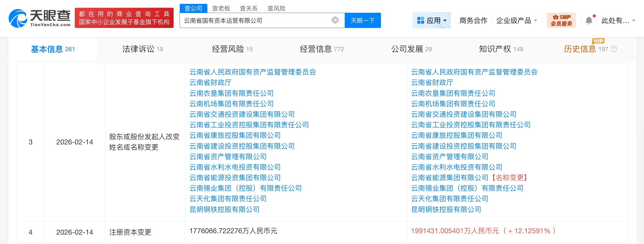This screenshot has height=244, width=644.
Task: Switch to the 查公司 search tab
Action: tap(193, 8)
